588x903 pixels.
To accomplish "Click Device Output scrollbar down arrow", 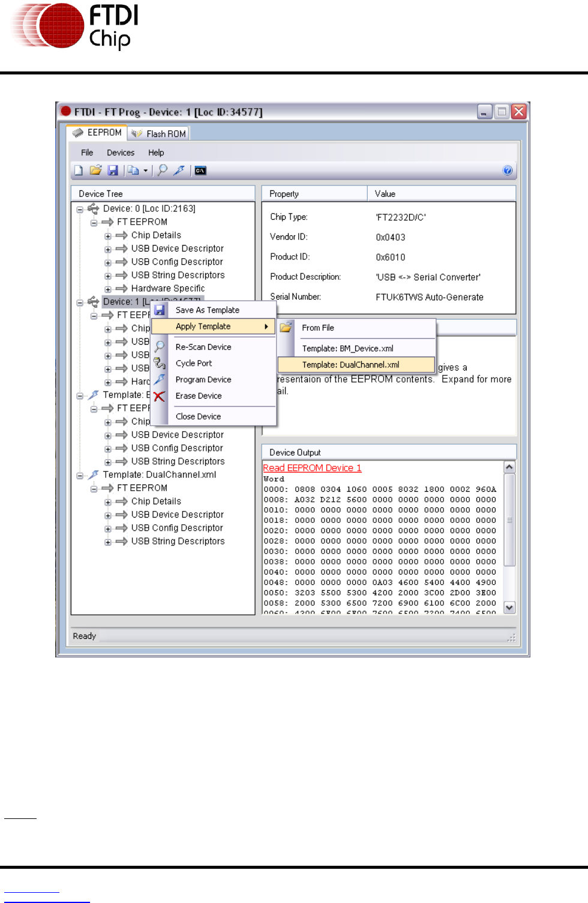I will [x=509, y=607].
